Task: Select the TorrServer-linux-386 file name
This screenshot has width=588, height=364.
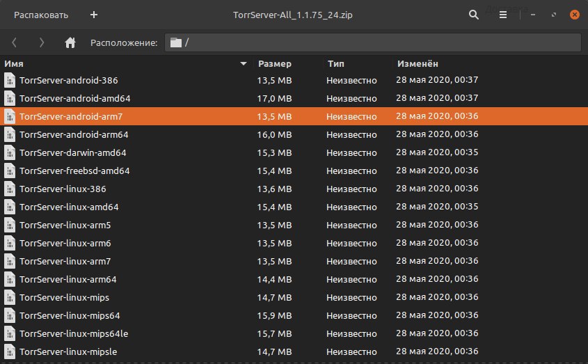Action: (x=63, y=189)
